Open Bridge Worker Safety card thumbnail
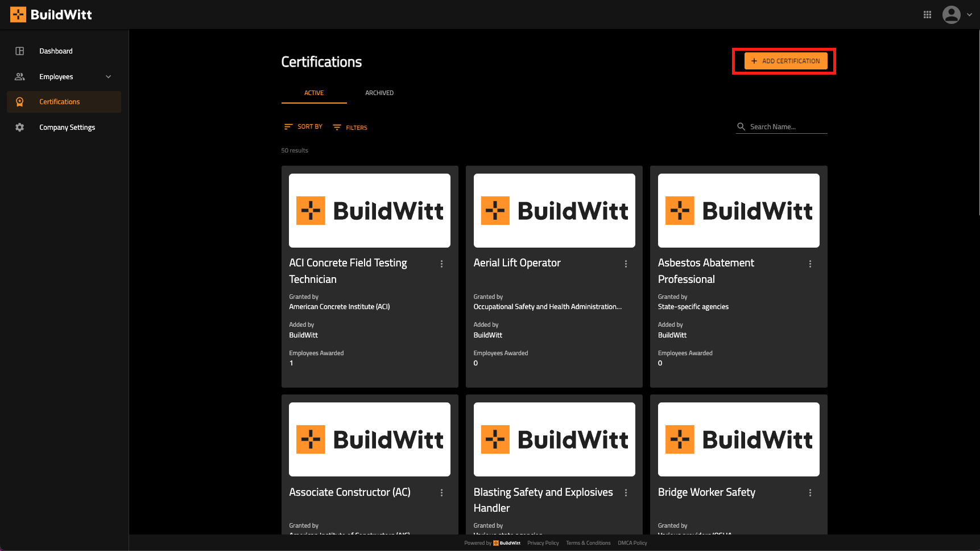 738,439
